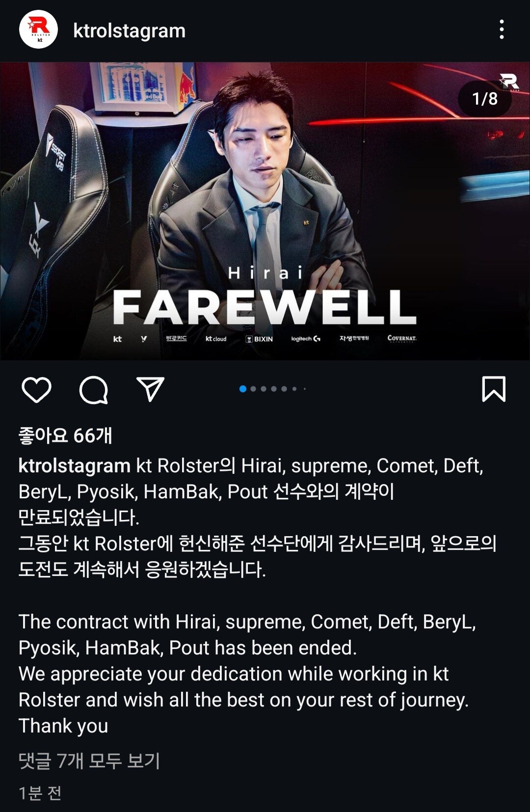Open the three-dot more options menu
Viewport: 530px width, 812px height.
pyautogui.click(x=502, y=30)
